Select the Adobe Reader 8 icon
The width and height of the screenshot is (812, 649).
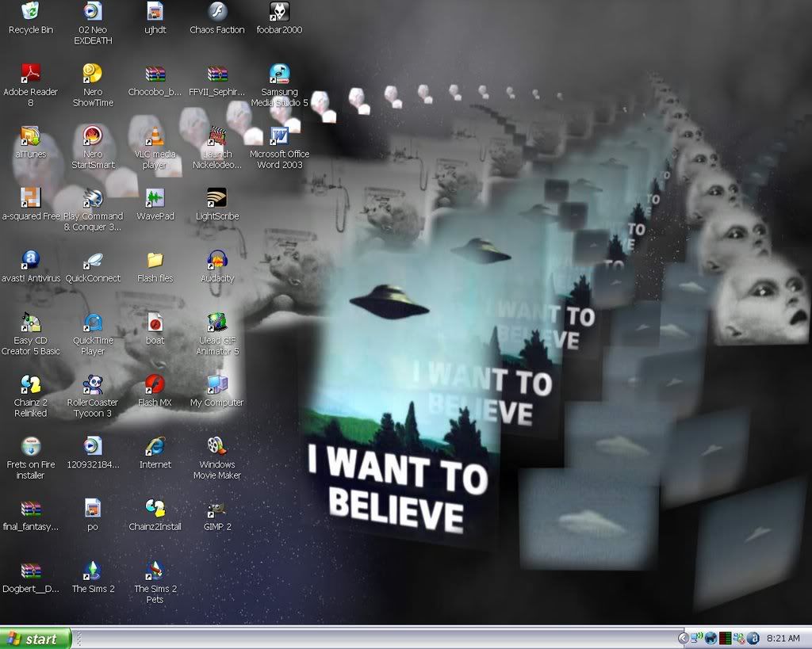31,74
